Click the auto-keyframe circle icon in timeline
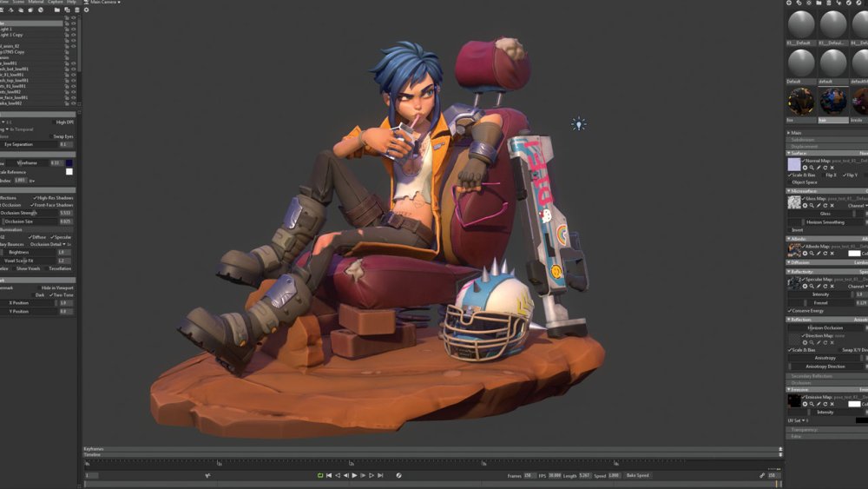 (398, 475)
